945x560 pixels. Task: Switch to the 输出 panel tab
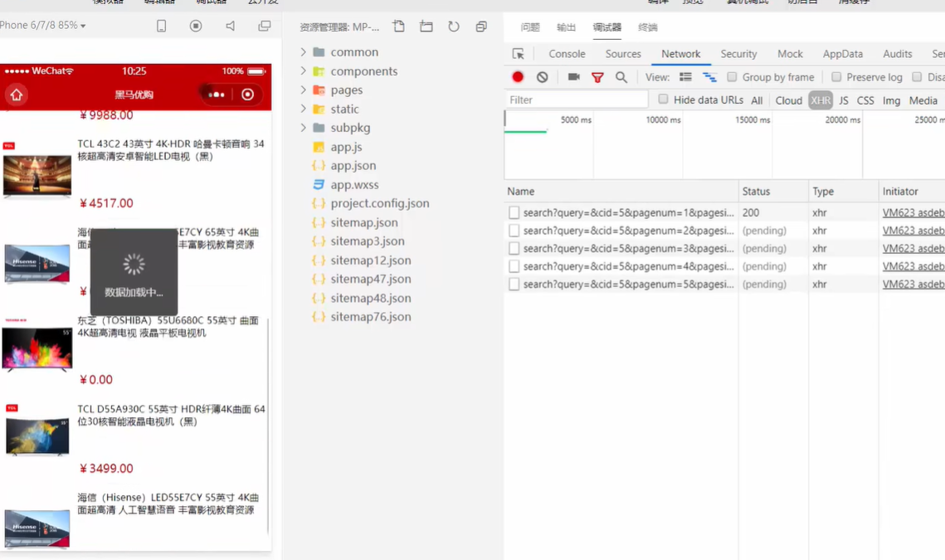click(x=566, y=27)
